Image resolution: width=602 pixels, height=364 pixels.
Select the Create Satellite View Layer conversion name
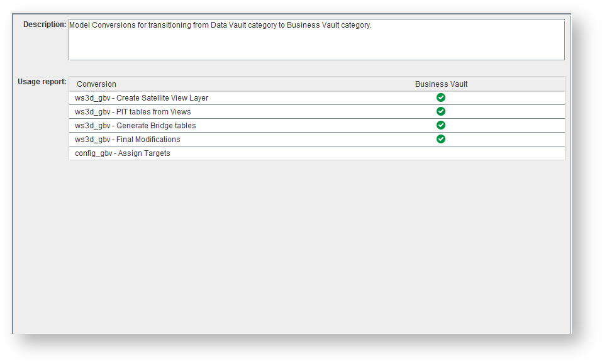pos(142,98)
